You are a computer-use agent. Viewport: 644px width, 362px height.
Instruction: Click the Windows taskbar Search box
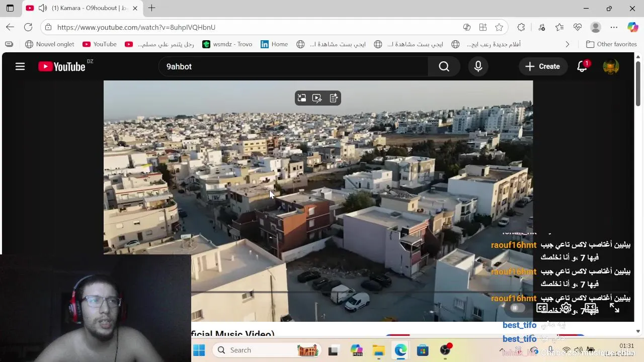pyautogui.click(x=268, y=350)
